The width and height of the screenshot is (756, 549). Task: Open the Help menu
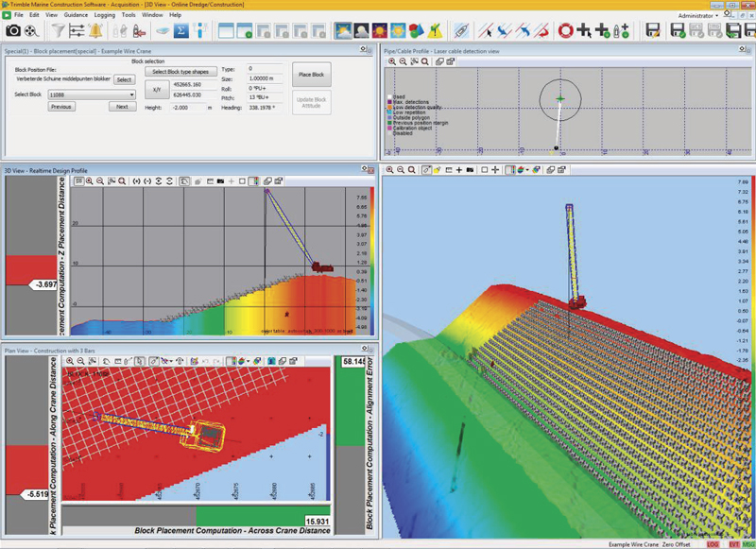[176, 15]
